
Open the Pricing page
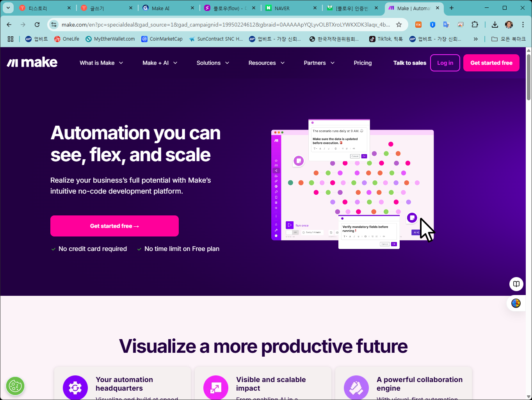(363, 63)
